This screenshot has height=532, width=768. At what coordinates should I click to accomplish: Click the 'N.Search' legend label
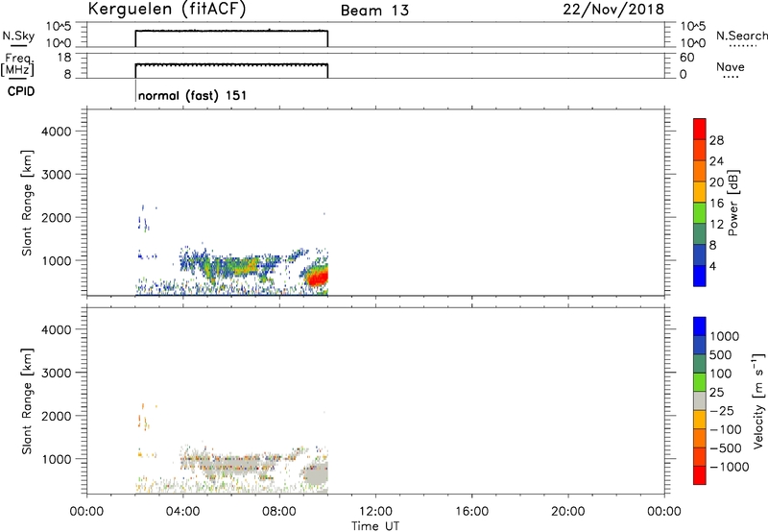point(742,36)
